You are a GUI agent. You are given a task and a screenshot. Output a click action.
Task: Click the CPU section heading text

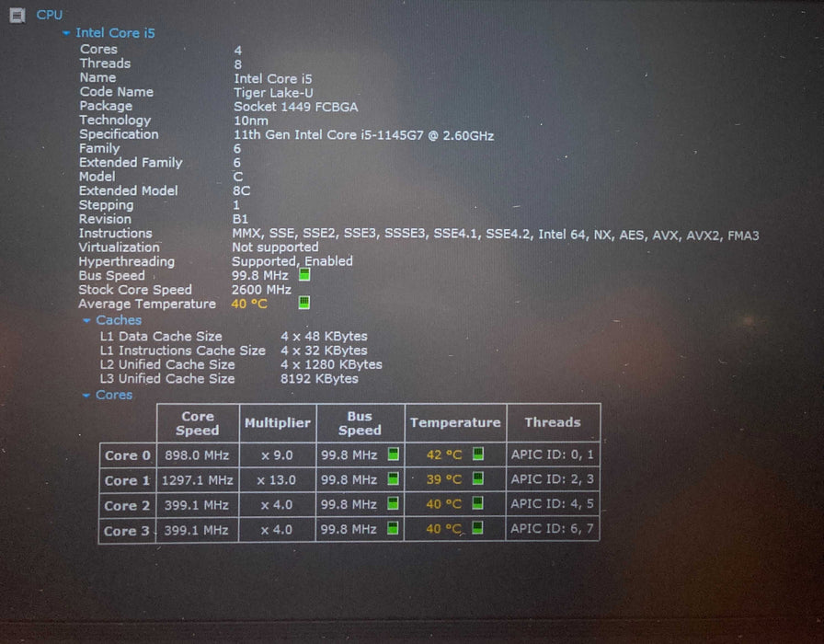point(50,15)
